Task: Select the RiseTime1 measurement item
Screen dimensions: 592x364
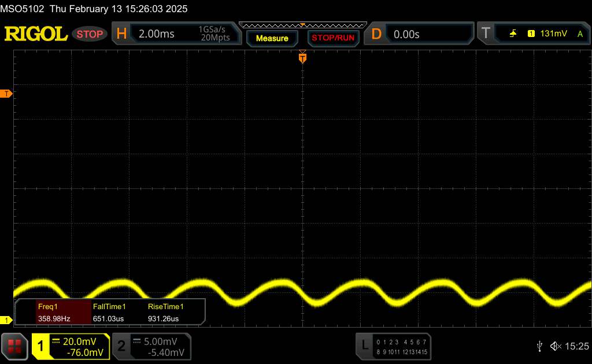Action: pyautogui.click(x=165, y=312)
